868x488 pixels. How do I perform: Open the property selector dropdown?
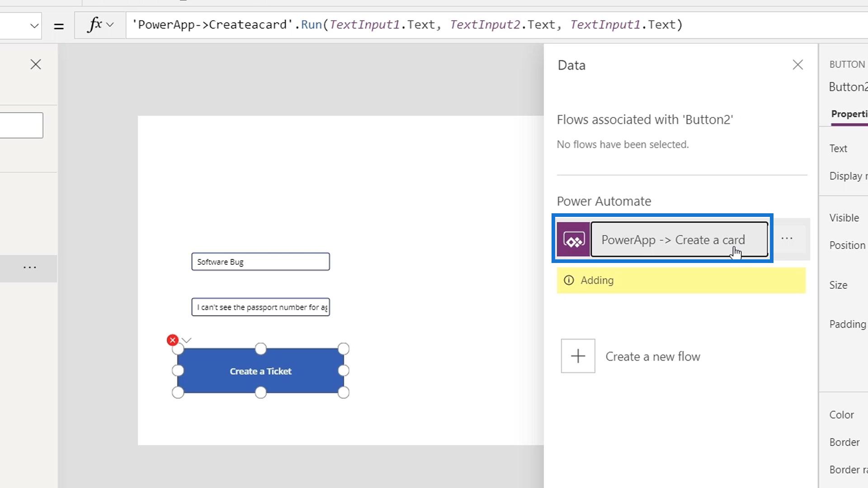coord(34,26)
